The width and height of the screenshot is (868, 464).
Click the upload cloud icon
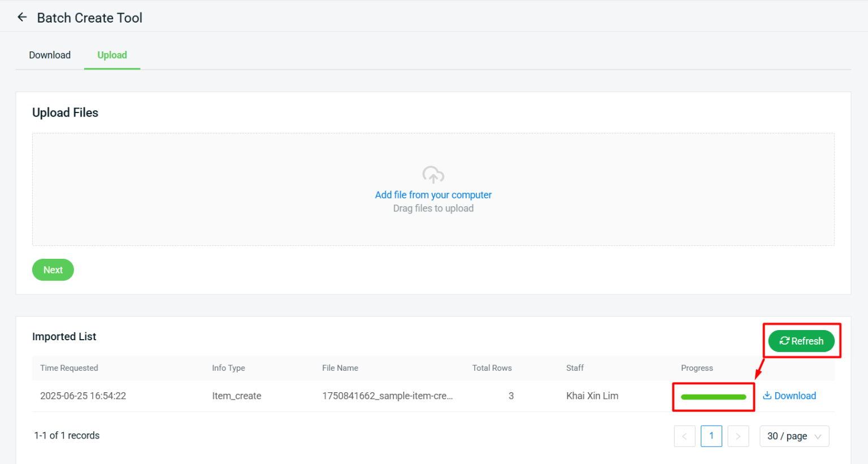433,174
